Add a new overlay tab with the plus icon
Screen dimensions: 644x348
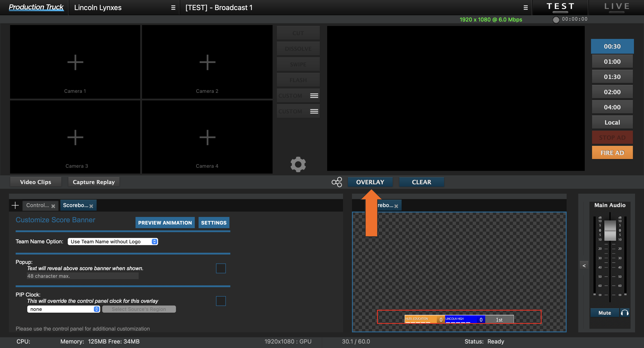(x=15, y=205)
